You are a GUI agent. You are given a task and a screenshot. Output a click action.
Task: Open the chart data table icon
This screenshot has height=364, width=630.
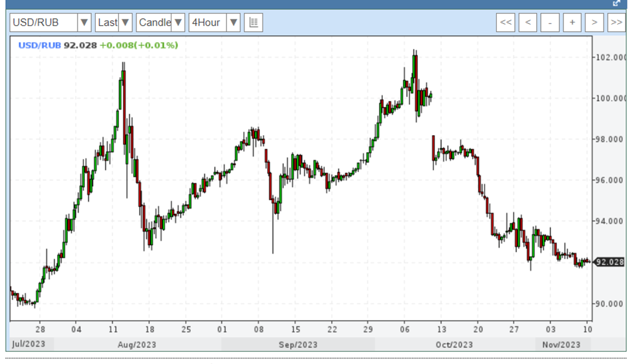254,23
